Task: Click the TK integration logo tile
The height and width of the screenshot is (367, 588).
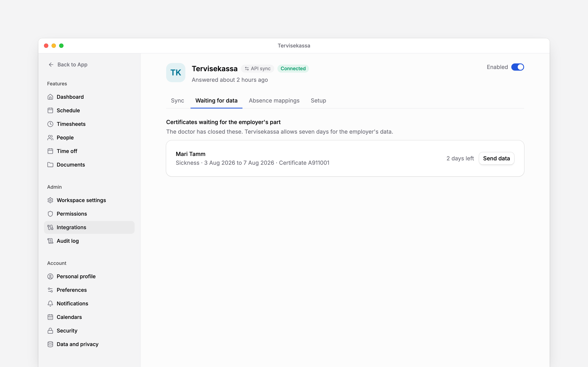Action: click(x=176, y=73)
